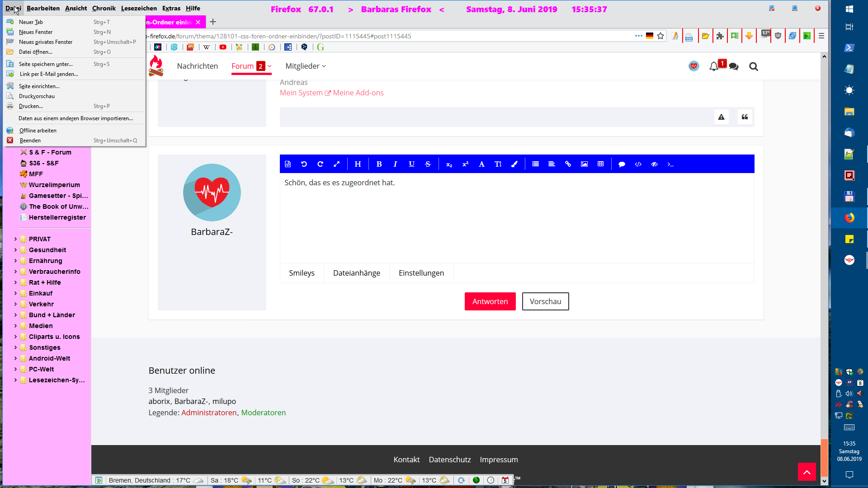Click the undo icon in editor
The width and height of the screenshot is (868, 488).
304,164
